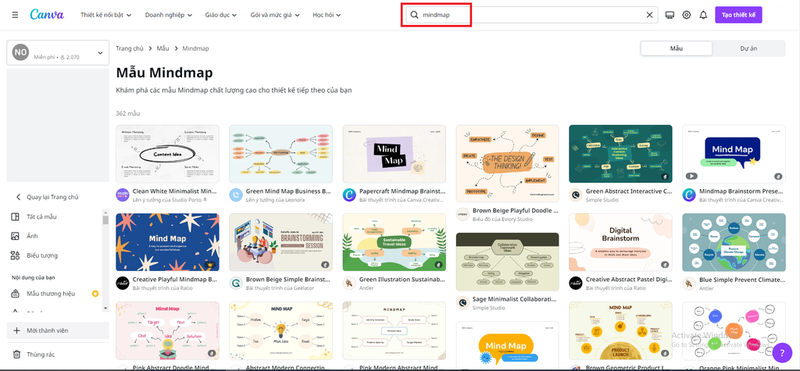Open Thùng rác in the sidebar

(x=41, y=354)
